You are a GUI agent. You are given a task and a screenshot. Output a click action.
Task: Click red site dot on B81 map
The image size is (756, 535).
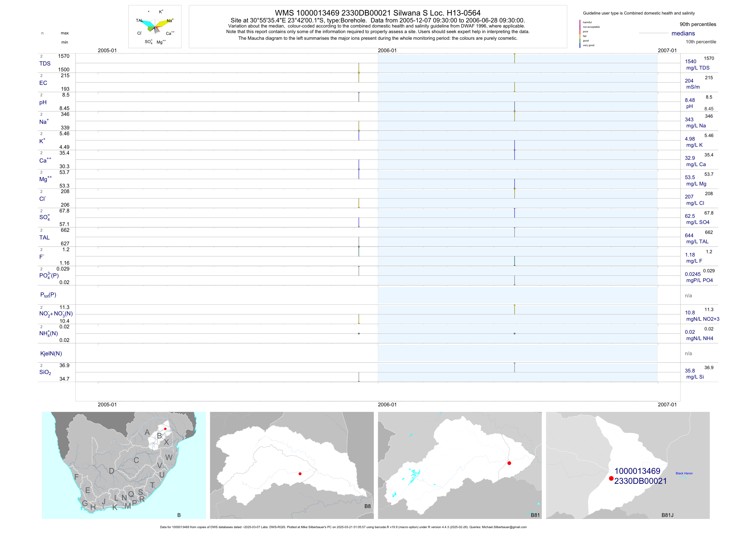pyautogui.click(x=509, y=463)
